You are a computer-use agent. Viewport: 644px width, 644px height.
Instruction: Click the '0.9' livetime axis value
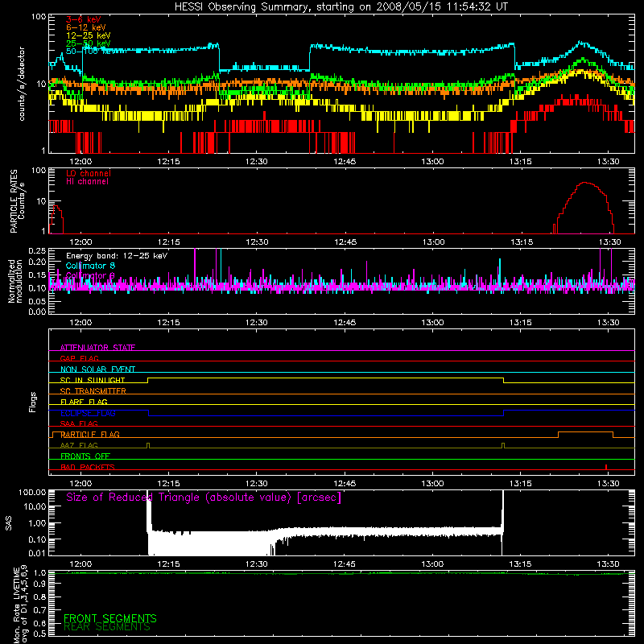pyautogui.click(x=40, y=584)
